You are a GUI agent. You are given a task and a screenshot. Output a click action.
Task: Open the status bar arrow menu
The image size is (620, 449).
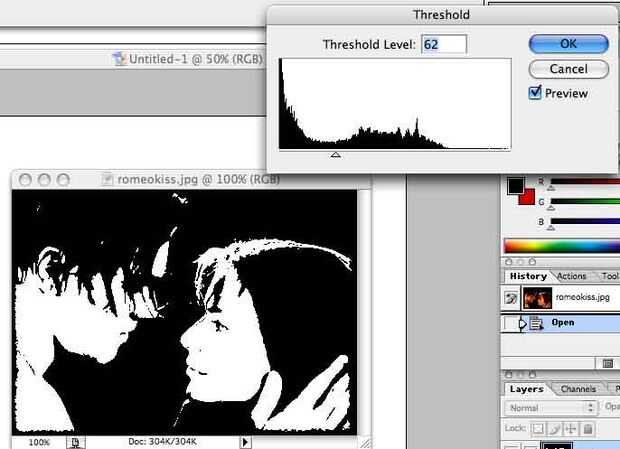(x=245, y=442)
